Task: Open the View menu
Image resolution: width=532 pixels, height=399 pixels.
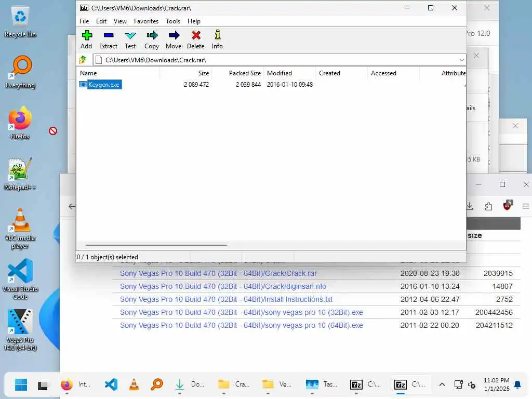Action: 120,21
